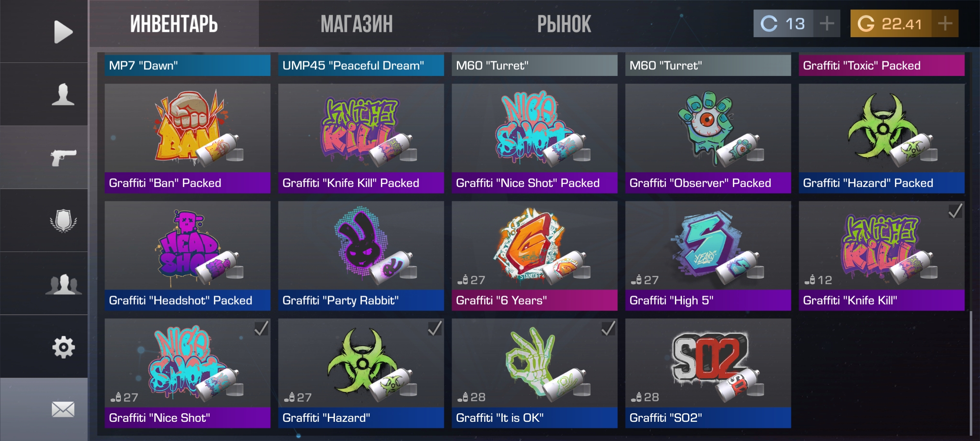Switch to the МАГАЗИН tab

pos(356,24)
